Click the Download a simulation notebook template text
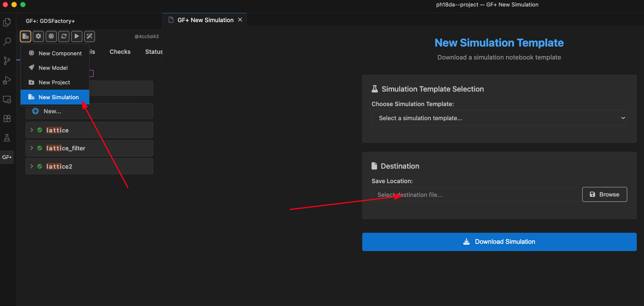Screen dimensions: 644x306 tap(499, 57)
